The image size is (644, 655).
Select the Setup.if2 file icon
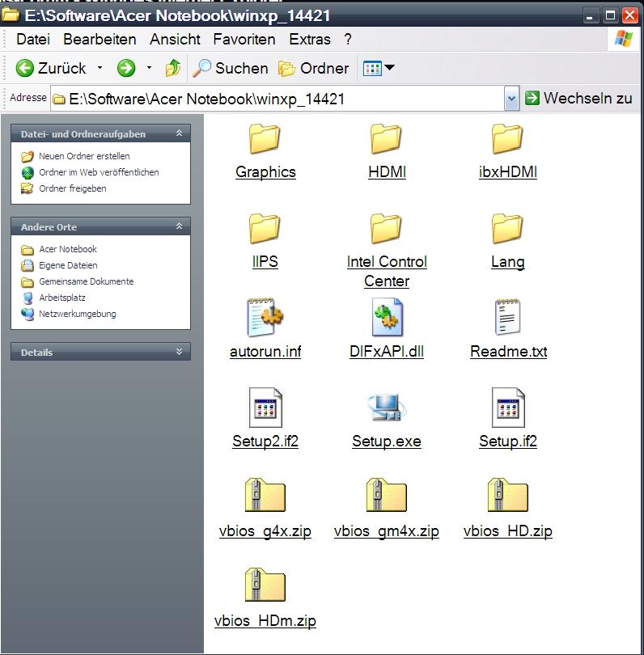pyautogui.click(x=508, y=408)
